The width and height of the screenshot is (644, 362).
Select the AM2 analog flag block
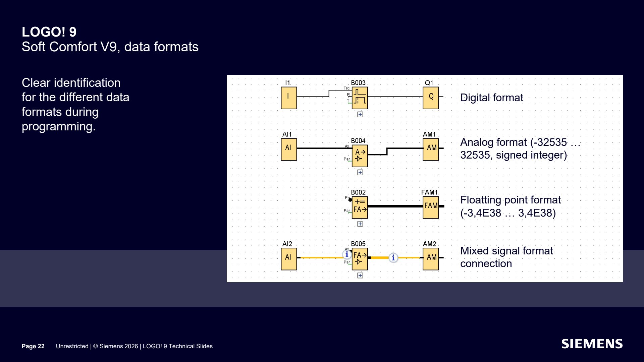tap(431, 259)
